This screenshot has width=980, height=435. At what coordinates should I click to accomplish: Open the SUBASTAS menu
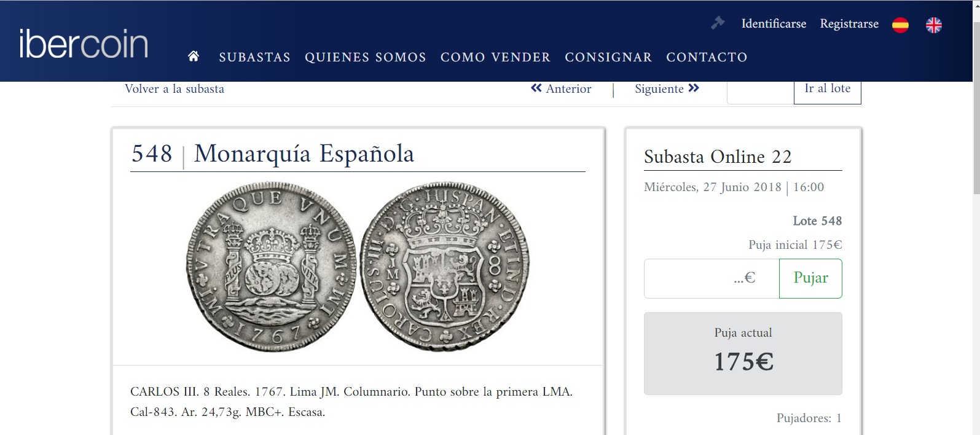point(254,57)
